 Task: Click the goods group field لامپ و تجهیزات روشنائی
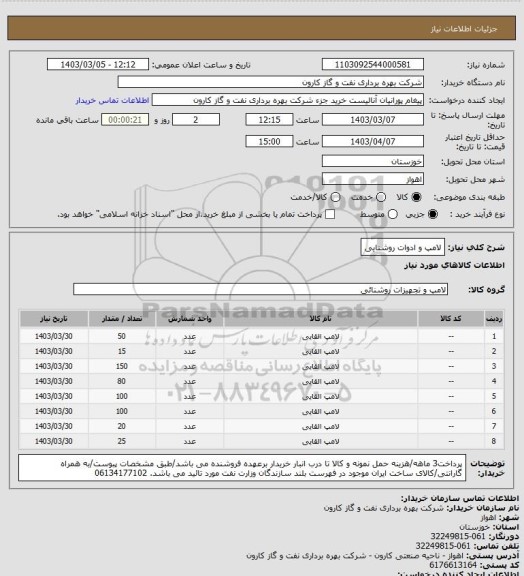(260, 289)
